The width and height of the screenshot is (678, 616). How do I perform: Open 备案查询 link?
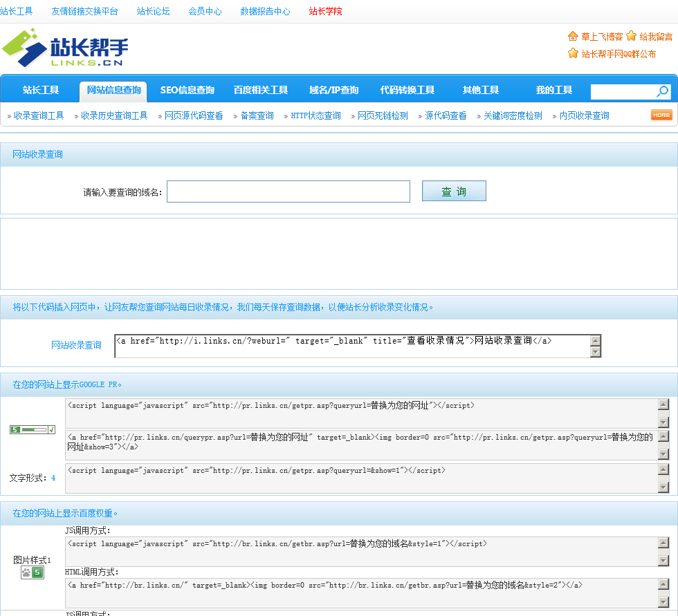(x=257, y=115)
